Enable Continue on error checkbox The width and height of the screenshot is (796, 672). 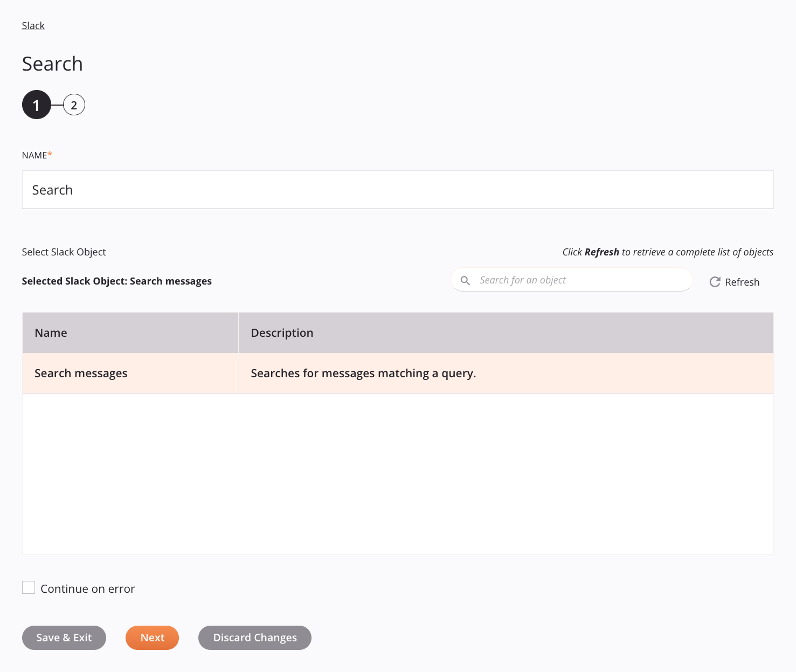[29, 587]
